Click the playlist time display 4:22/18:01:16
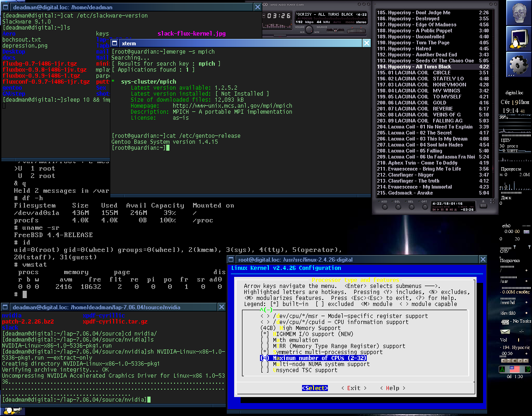Screen dimensions: 532x416 click(447, 203)
